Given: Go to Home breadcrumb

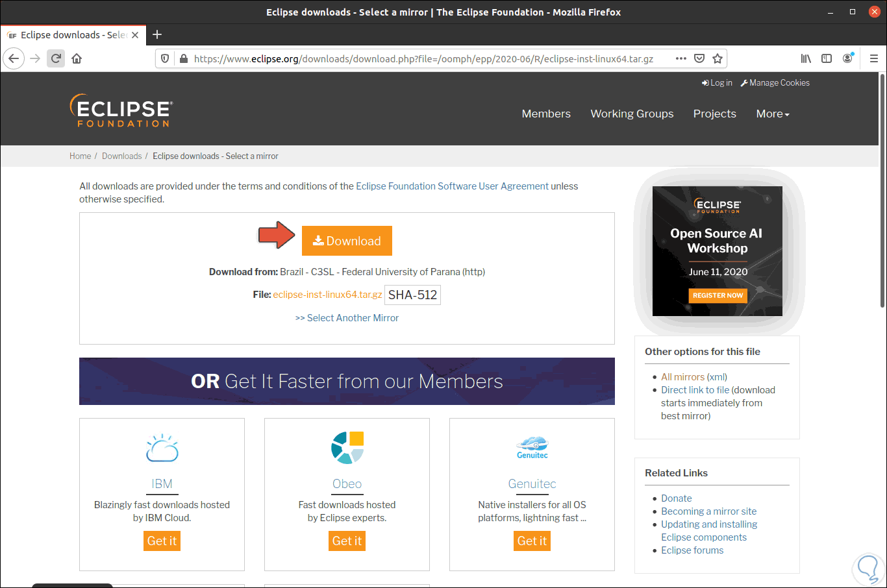Looking at the screenshot, I should point(81,156).
